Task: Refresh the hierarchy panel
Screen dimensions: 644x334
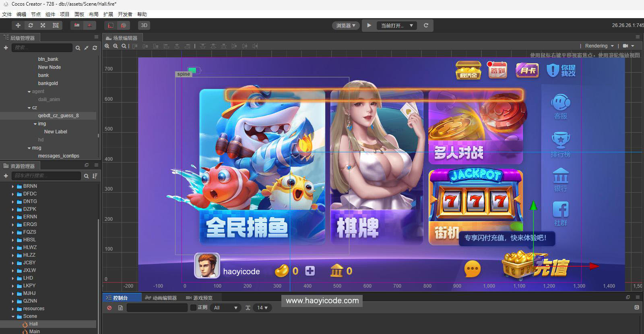Action: coord(95,48)
